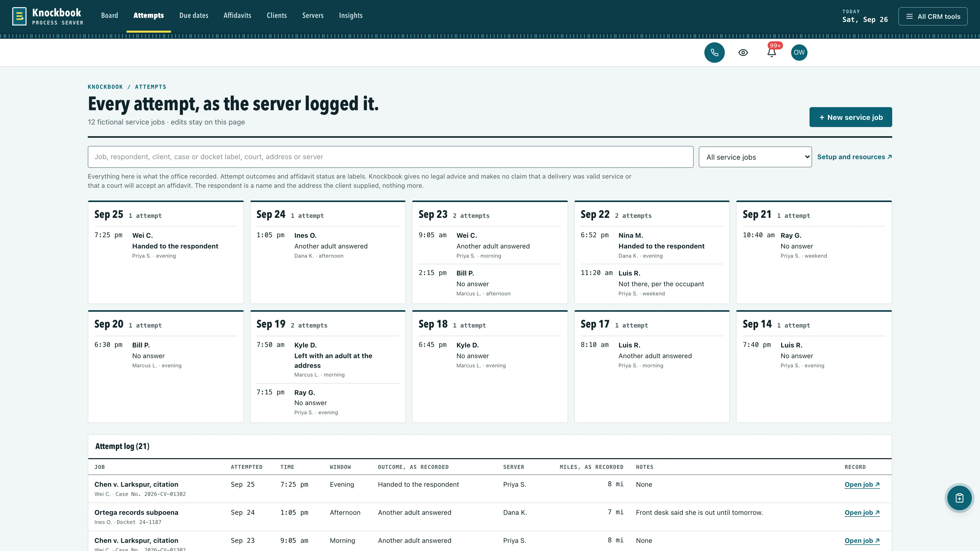Click the Ortega records subpoena job name
The height and width of the screenshot is (551, 980).
136,512
